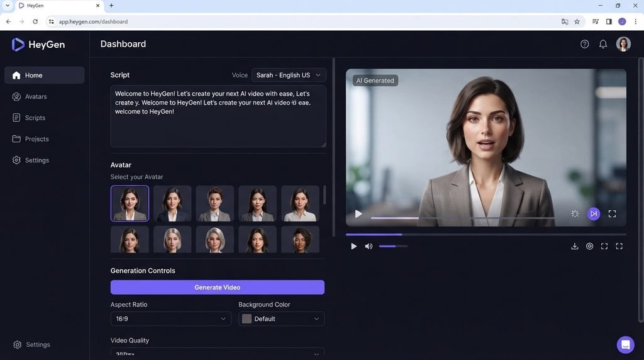Select the fourth avatar in top row
The height and width of the screenshot is (360, 644).
(257, 203)
